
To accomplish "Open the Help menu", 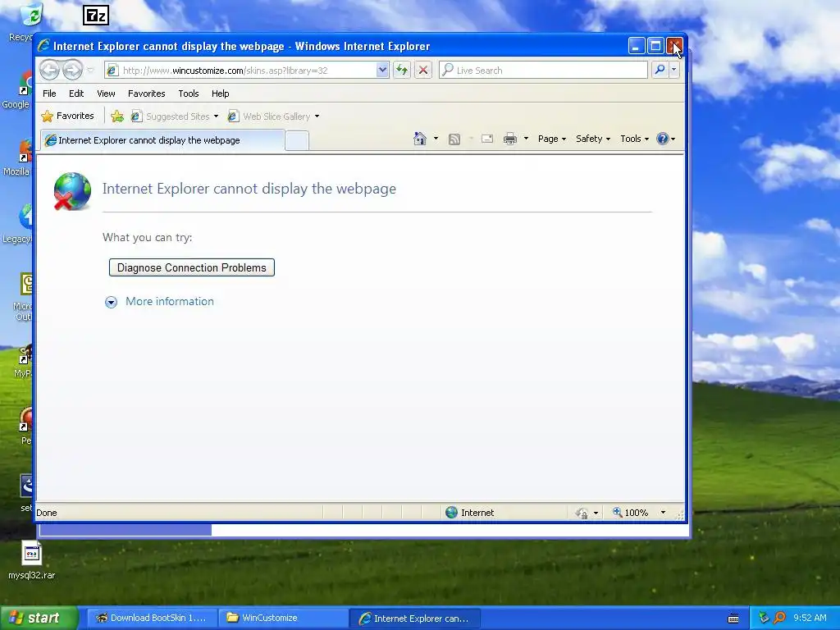I will click(220, 94).
